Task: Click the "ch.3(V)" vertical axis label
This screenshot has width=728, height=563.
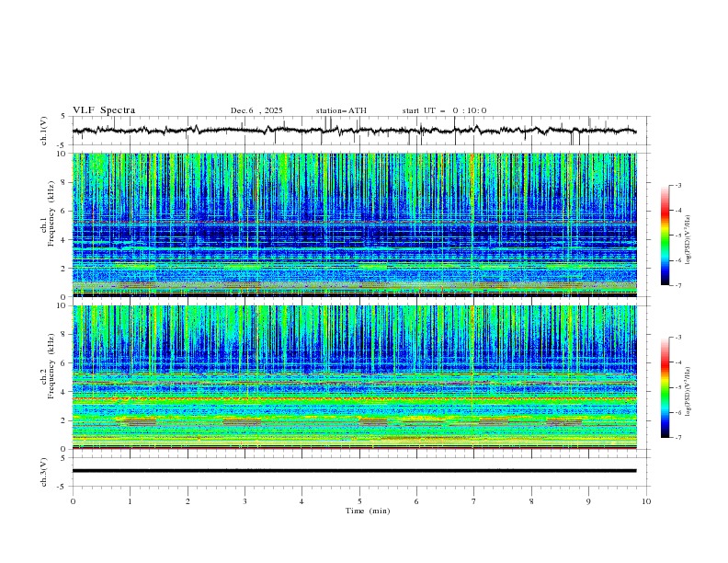Action: click(x=44, y=472)
